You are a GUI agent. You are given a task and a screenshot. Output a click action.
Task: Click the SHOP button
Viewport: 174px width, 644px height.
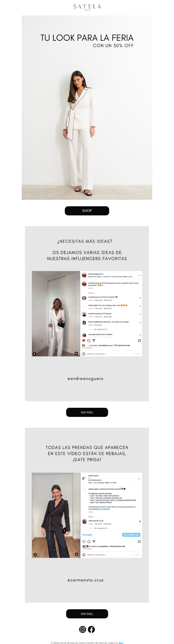pyautogui.click(x=87, y=211)
